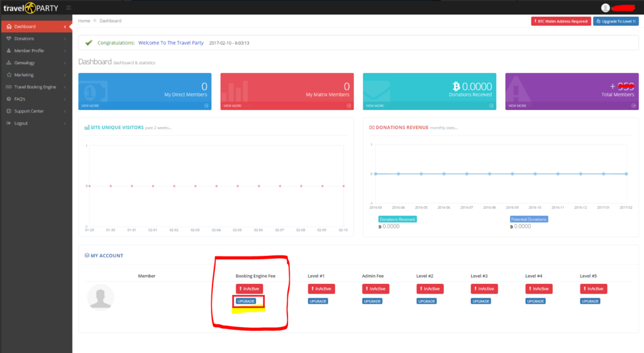Click arrow icon on My Direct Members card
The width and height of the screenshot is (644, 353).
click(x=206, y=106)
